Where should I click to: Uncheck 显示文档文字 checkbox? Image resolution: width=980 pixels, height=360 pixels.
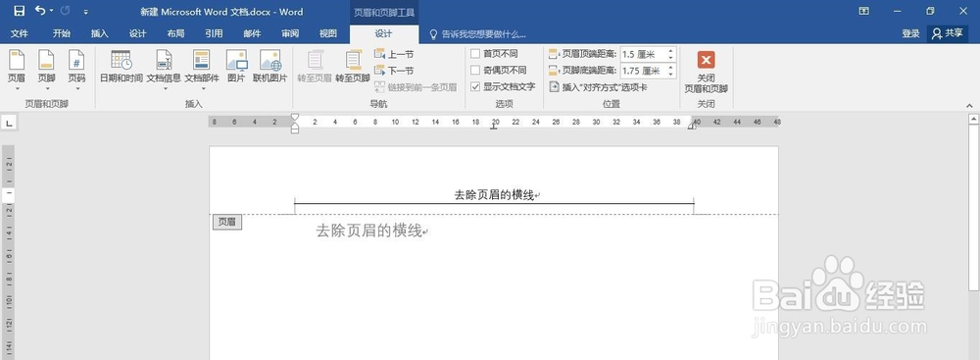pos(475,86)
